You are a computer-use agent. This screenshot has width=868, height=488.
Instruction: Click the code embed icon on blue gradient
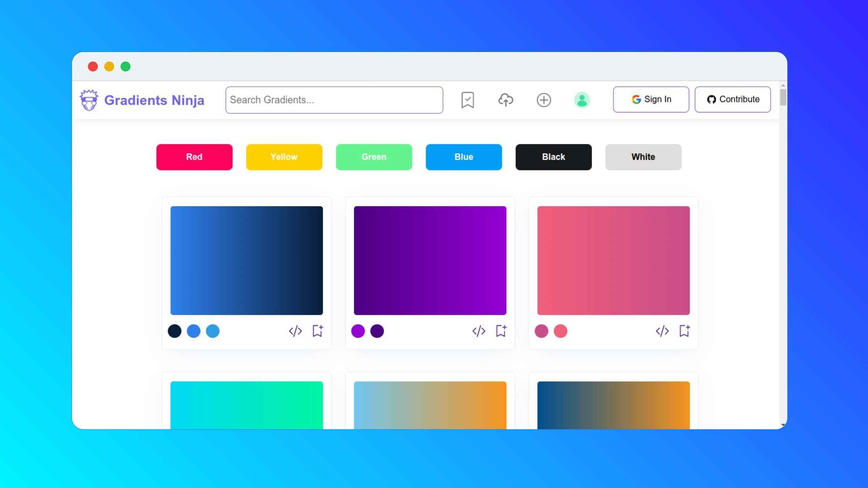(x=295, y=331)
